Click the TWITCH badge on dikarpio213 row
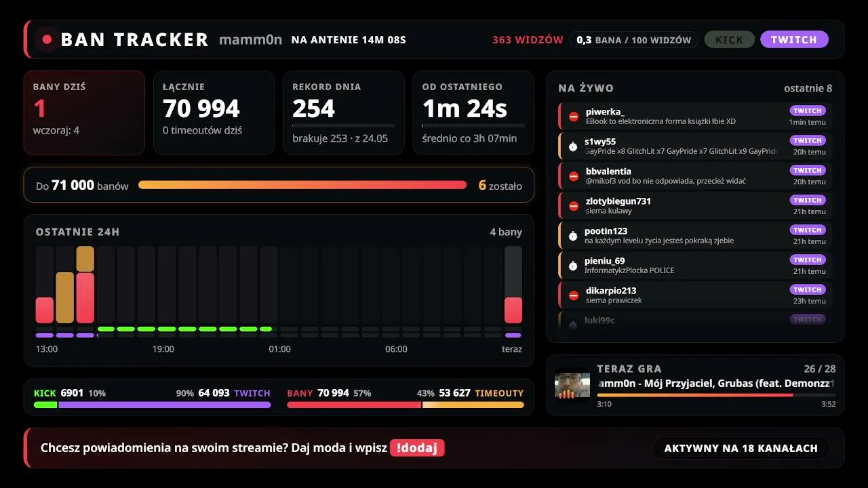 (x=808, y=289)
